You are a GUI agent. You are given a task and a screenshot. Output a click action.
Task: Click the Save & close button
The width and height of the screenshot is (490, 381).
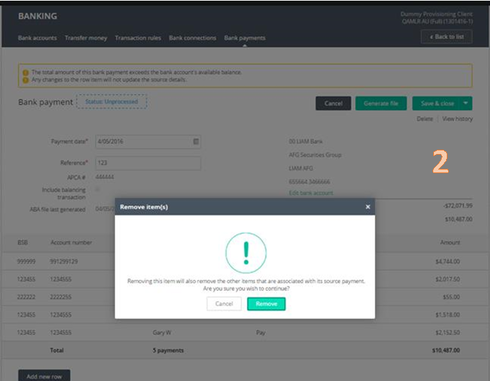tap(437, 103)
